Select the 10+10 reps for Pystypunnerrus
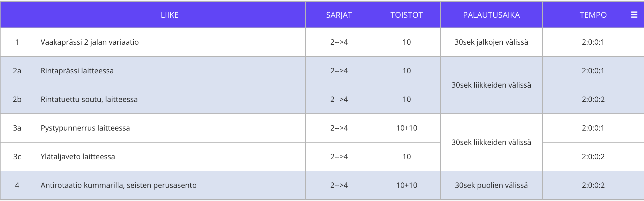 pos(407,128)
